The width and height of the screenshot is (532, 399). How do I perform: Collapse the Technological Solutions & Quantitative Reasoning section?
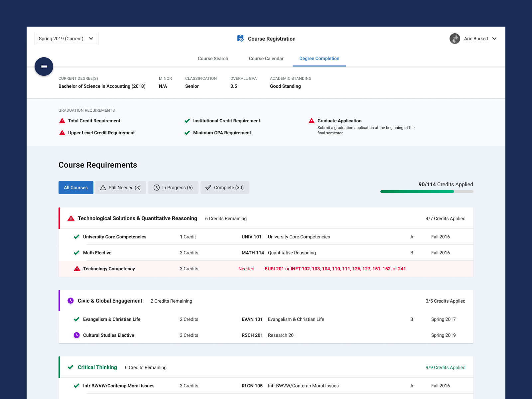point(137,218)
